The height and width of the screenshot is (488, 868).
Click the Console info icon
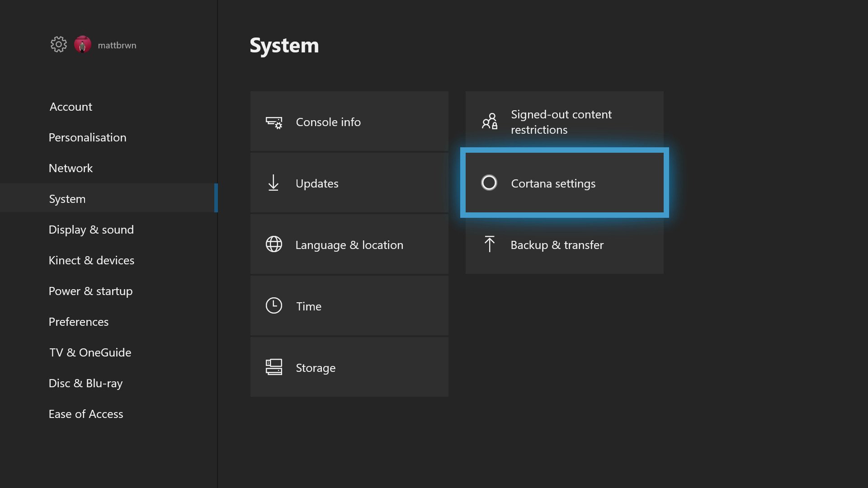[274, 122]
